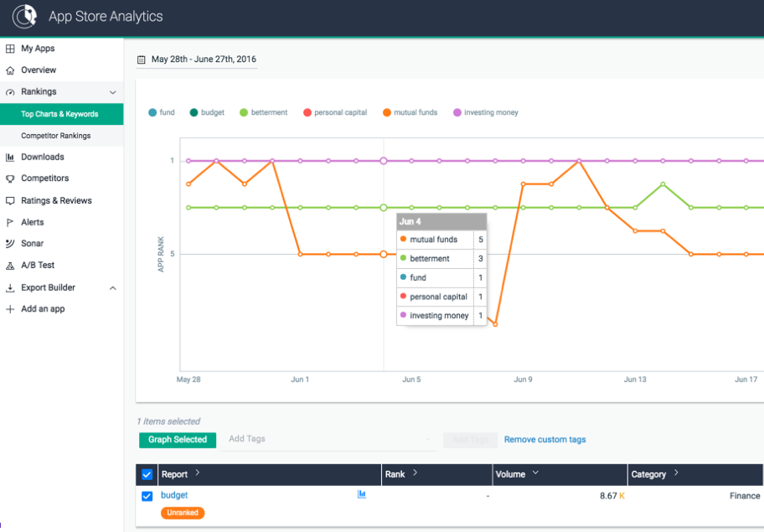
Task: Click the App Store Analytics logo icon
Action: 24,17
